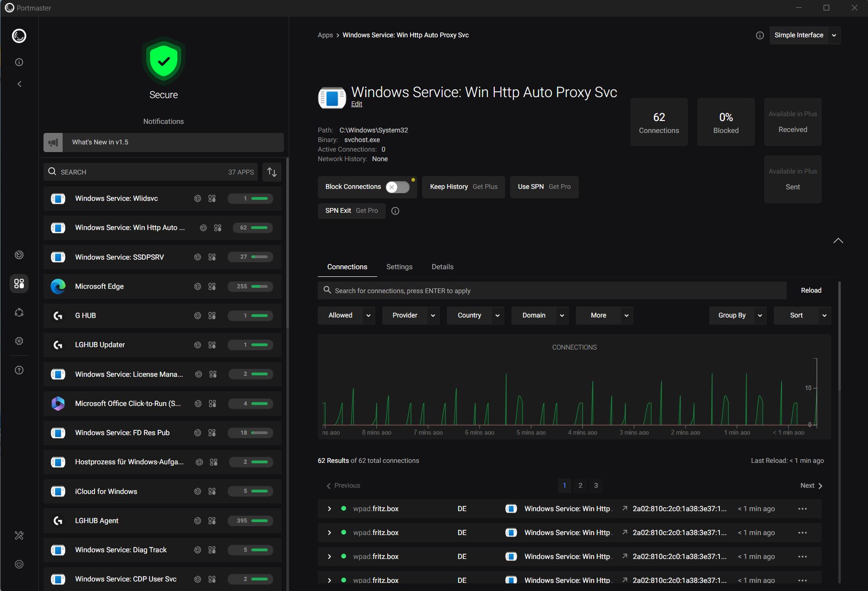Open the apps grid icon in the sidebar
This screenshot has height=591, width=868.
tap(19, 284)
